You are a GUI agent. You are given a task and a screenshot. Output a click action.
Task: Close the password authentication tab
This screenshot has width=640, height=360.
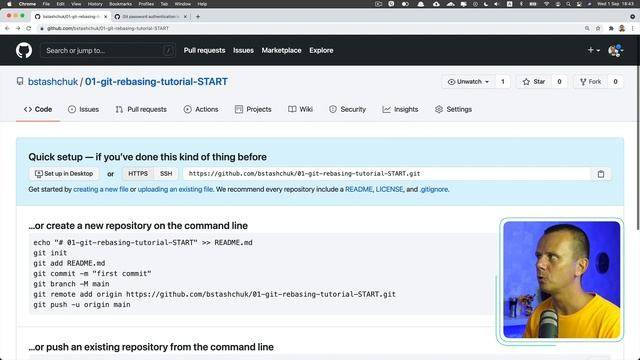(x=185, y=16)
